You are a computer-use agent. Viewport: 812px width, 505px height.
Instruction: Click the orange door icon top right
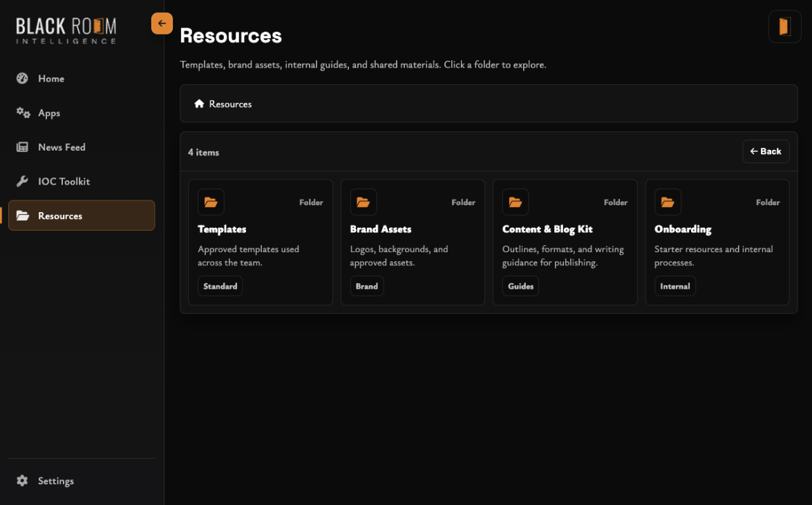click(x=784, y=26)
